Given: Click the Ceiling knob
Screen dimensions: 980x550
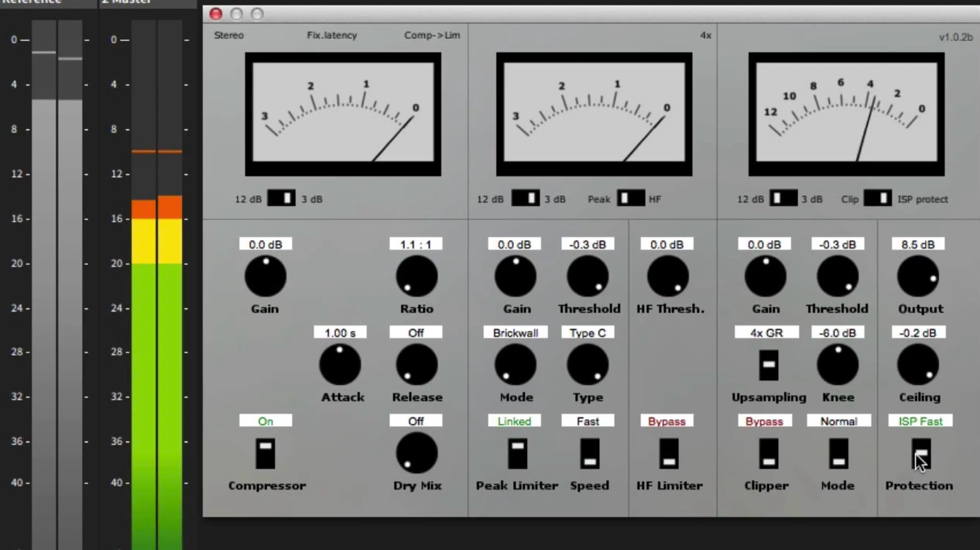Looking at the screenshot, I should pyautogui.click(x=918, y=364).
